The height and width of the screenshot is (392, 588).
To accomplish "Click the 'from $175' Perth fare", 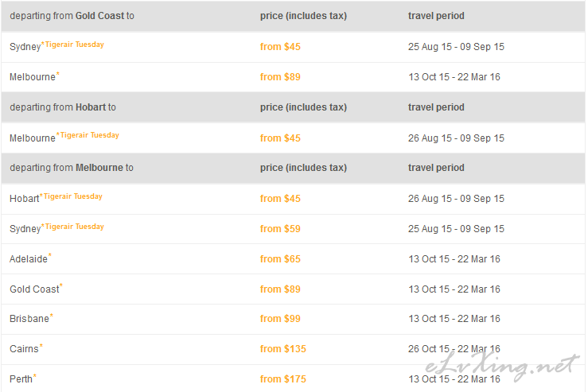I will click(283, 379).
